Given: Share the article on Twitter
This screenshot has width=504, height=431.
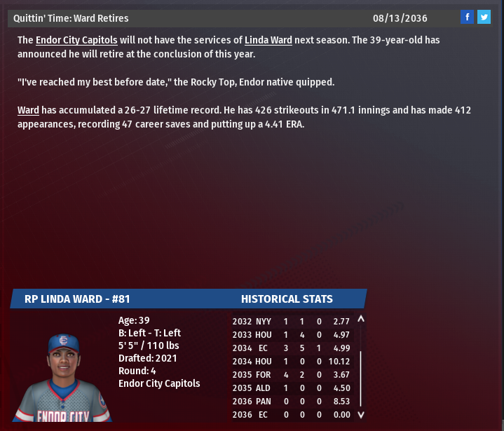Looking at the screenshot, I should click(x=484, y=18).
